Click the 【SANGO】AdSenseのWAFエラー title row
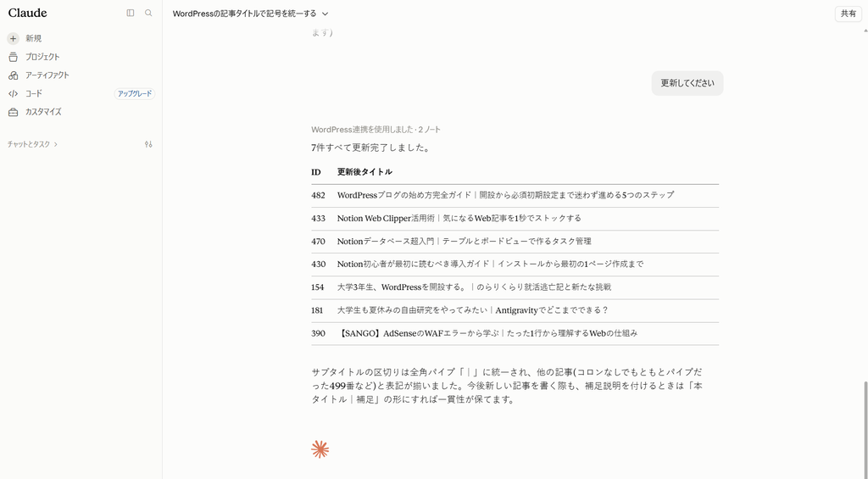 [487, 333]
